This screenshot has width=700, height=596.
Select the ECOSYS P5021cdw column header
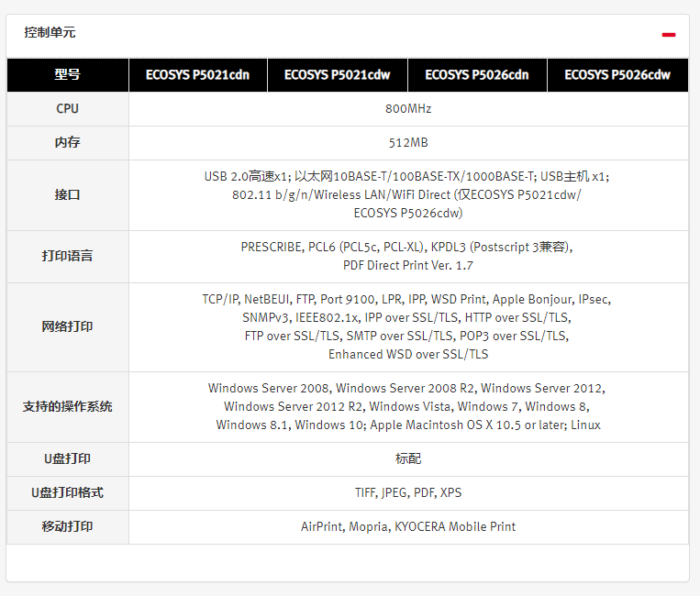tap(337, 75)
